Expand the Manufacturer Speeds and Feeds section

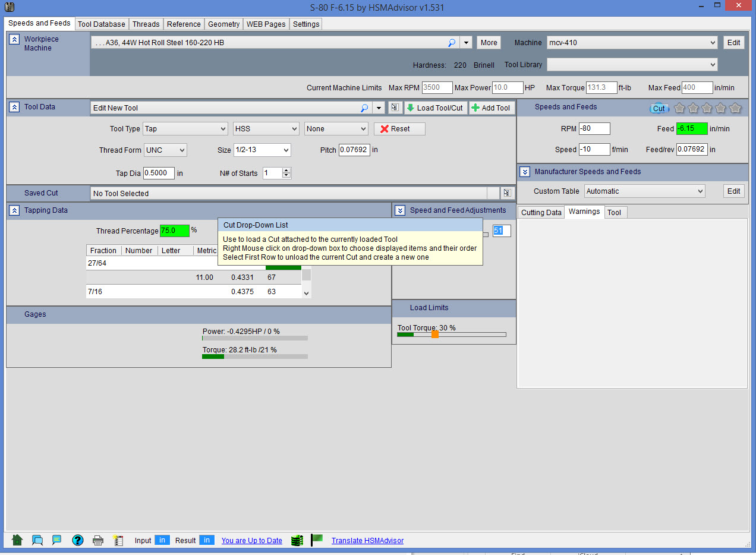click(525, 172)
